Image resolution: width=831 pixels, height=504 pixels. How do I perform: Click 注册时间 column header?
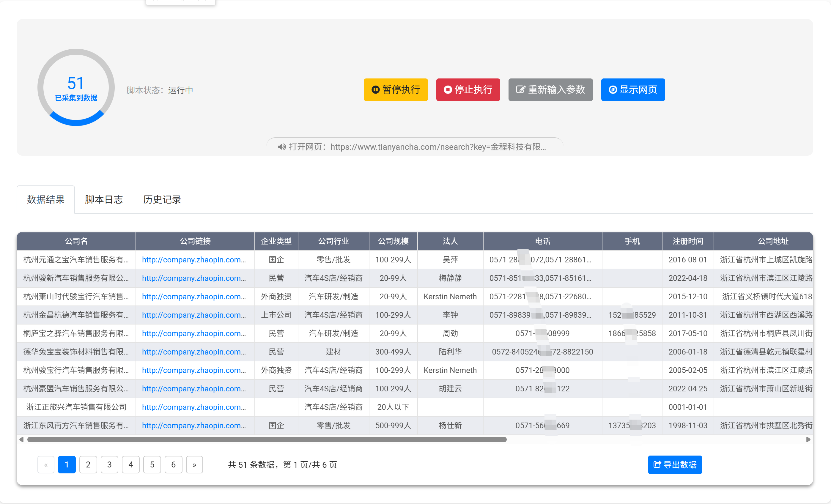pyautogui.click(x=688, y=241)
